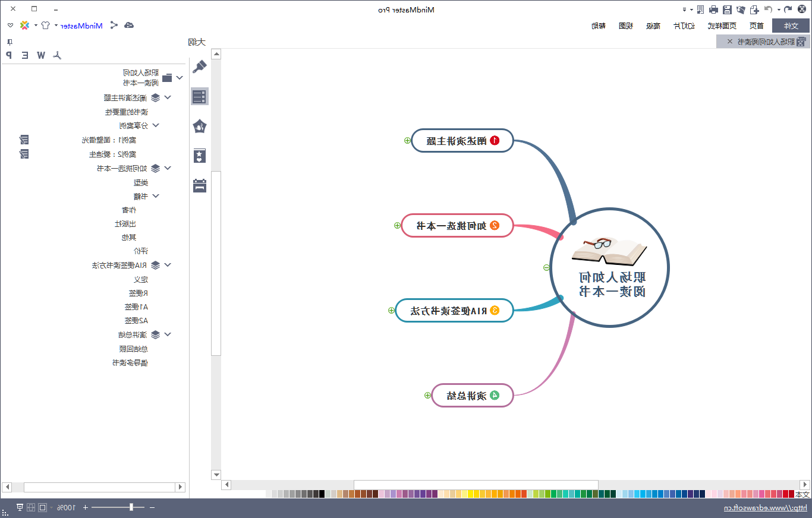Pick the black color swatch in palette
The height and width of the screenshot is (518, 812).
pyautogui.click(x=322, y=494)
